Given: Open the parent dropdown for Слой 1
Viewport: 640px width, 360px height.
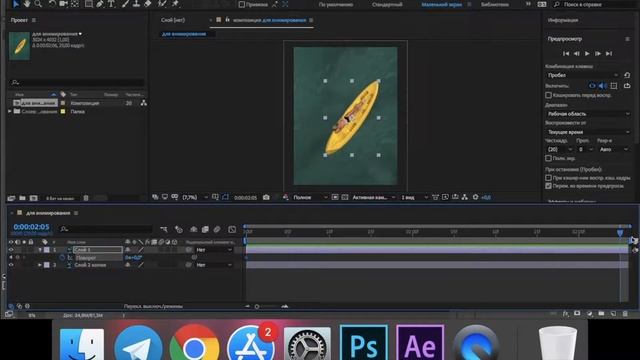Looking at the screenshot, I should point(214,250).
